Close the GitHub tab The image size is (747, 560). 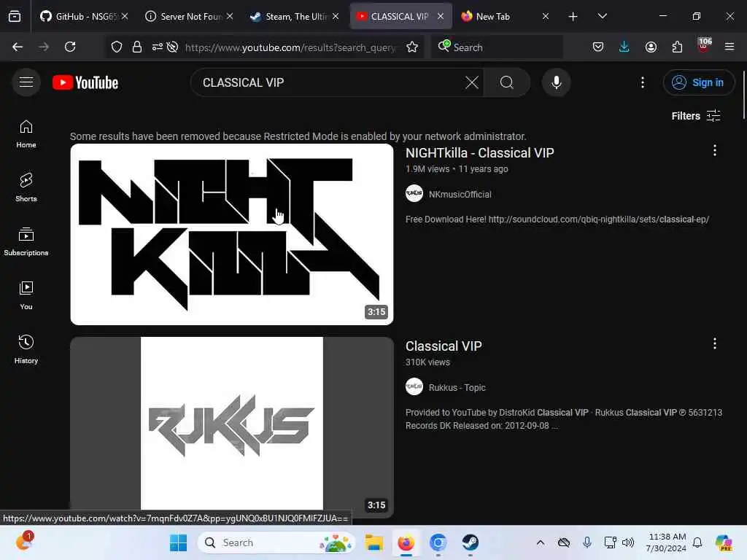pyautogui.click(x=124, y=16)
